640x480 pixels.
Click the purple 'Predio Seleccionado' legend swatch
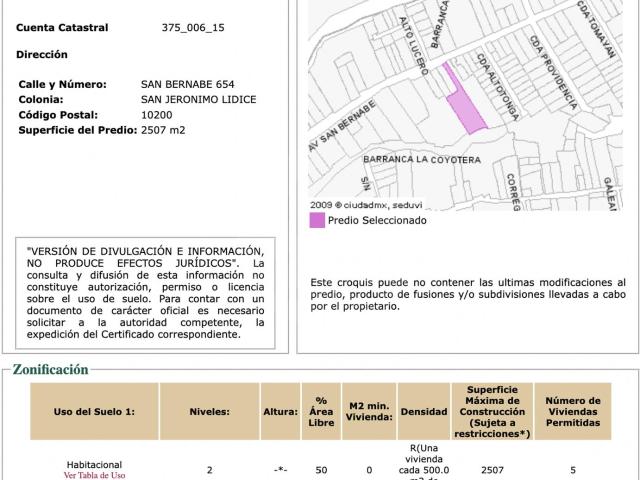coord(317,220)
